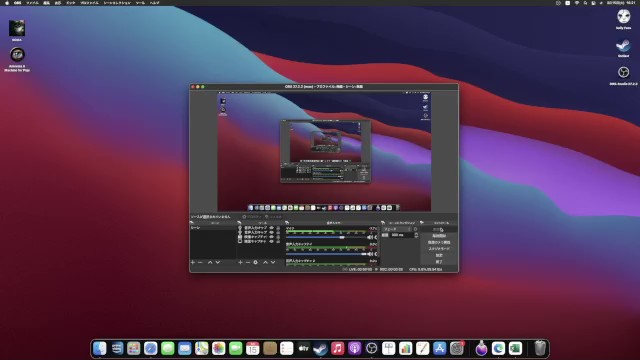Image resolution: width=640 pixels, height=360 pixels.
Task: Pop out the Scene Transitions dock panel icon
Action: [x=383, y=223]
